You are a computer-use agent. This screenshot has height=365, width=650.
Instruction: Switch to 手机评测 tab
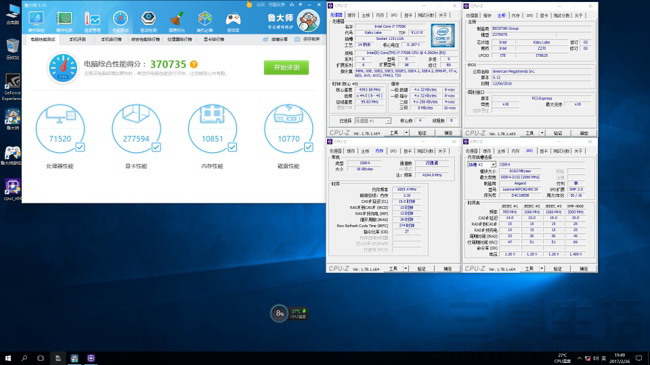[x=78, y=39]
